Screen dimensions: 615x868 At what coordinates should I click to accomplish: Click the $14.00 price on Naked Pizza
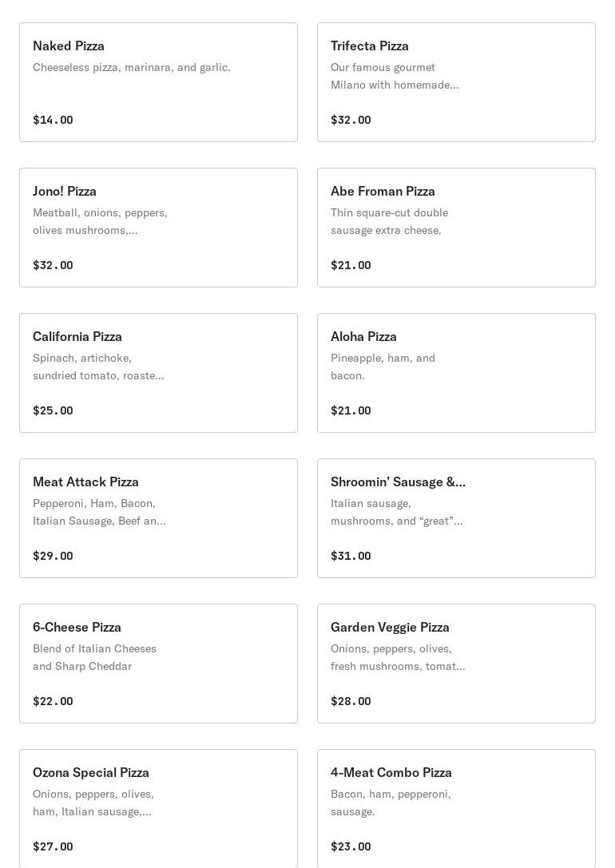coord(53,120)
